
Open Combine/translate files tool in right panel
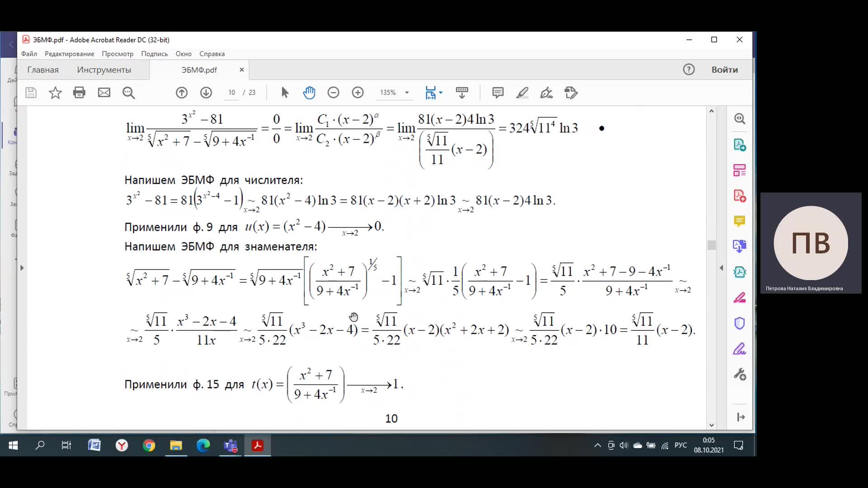[x=740, y=246]
